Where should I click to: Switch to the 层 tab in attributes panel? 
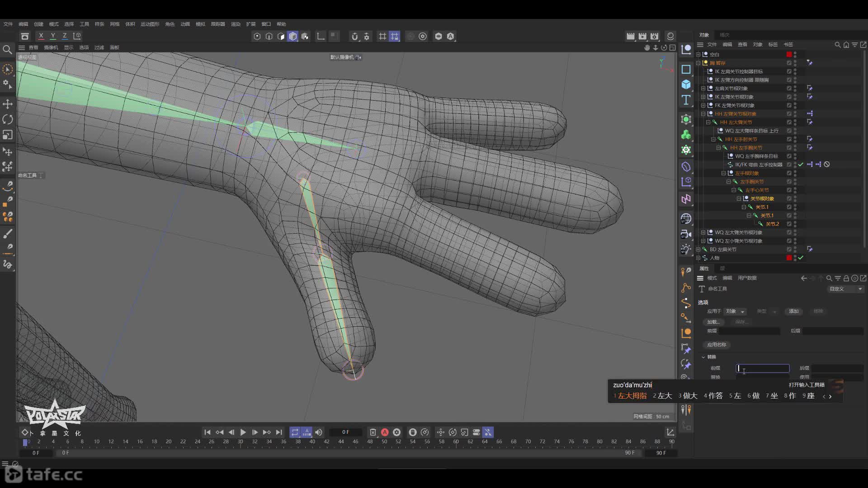click(x=722, y=268)
